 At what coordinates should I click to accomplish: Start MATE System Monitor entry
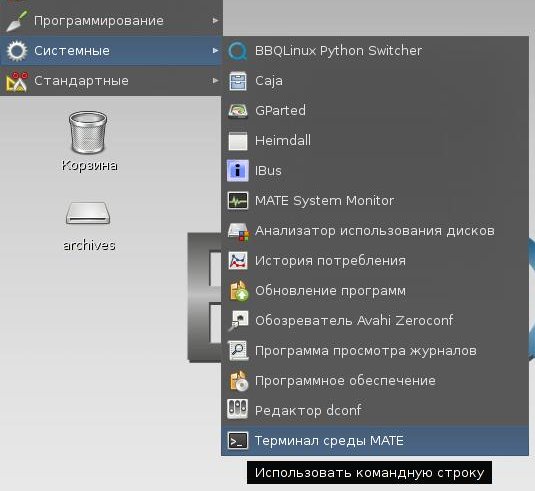click(x=375, y=201)
